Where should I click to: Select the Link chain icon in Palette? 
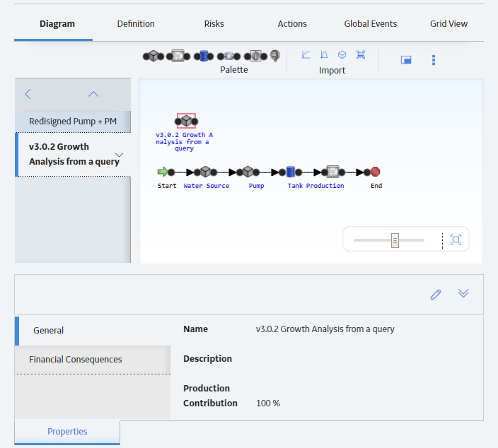click(x=228, y=56)
